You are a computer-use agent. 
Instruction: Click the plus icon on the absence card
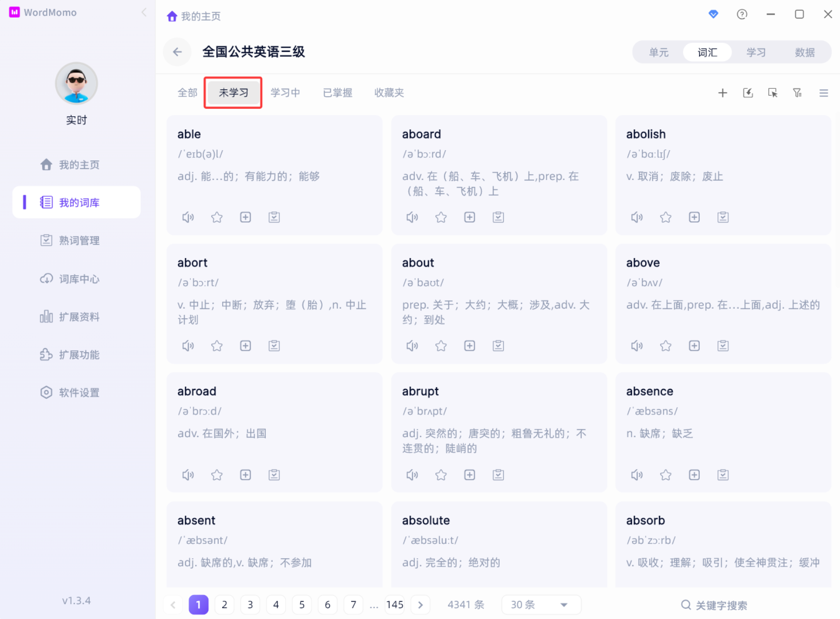point(694,475)
